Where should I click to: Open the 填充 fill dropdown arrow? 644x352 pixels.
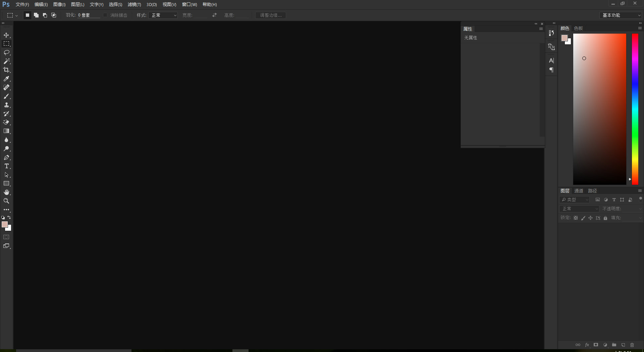640,218
